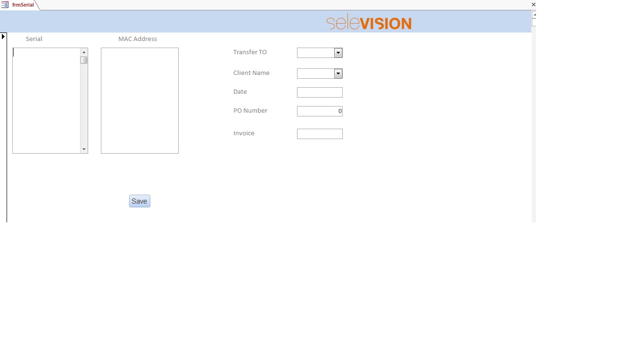Click the PO Number label

tap(250, 111)
